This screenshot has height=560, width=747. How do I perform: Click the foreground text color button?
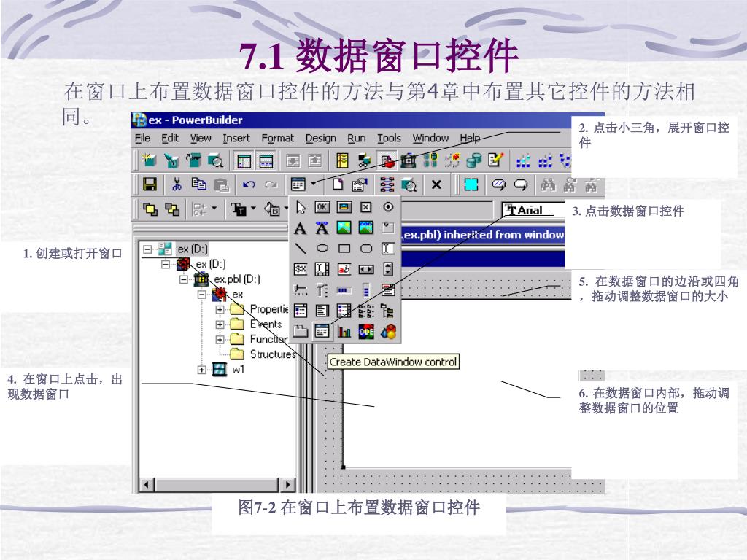[x=239, y=209]
